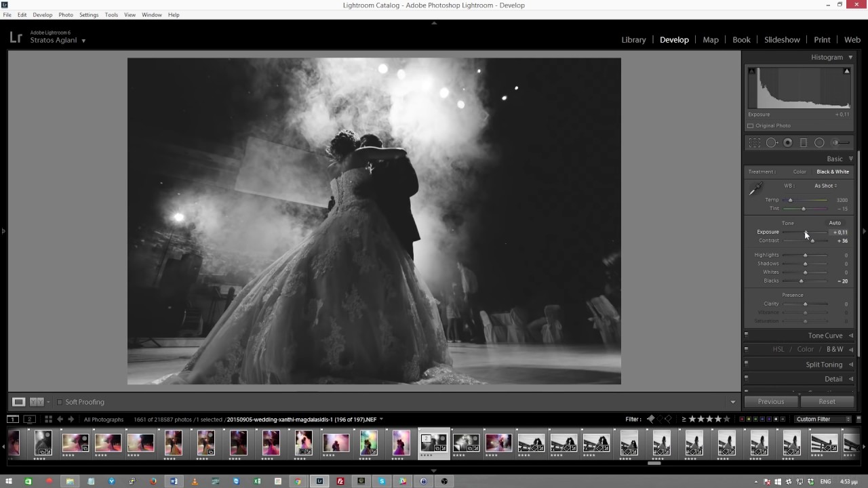Click the Contrast slider handle
Screen dimensions: 868x488
tap(812, 241)
